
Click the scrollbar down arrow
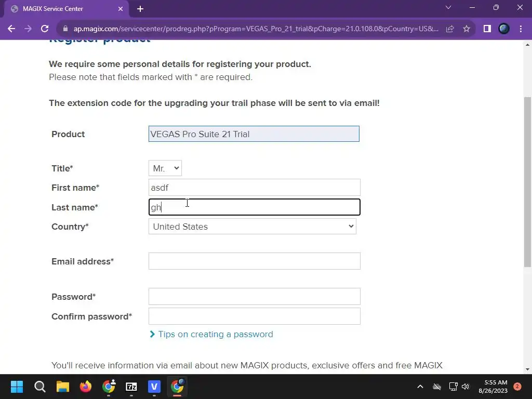[528, 369]
